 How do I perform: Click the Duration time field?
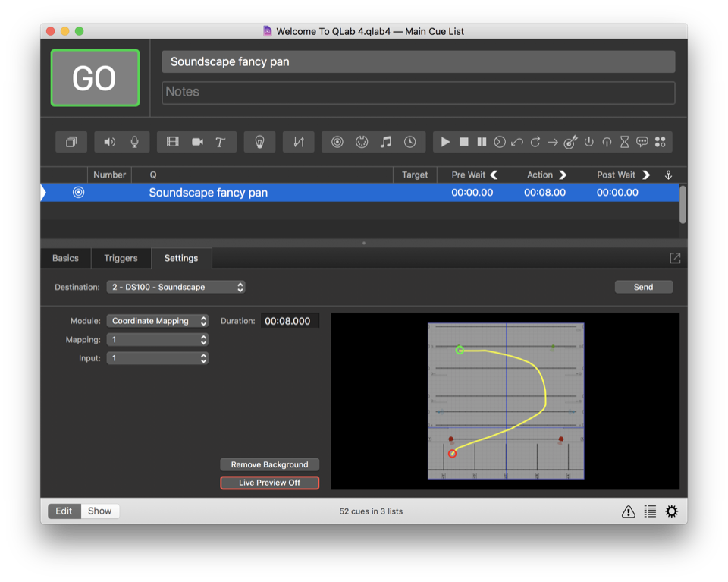point(290,321)
